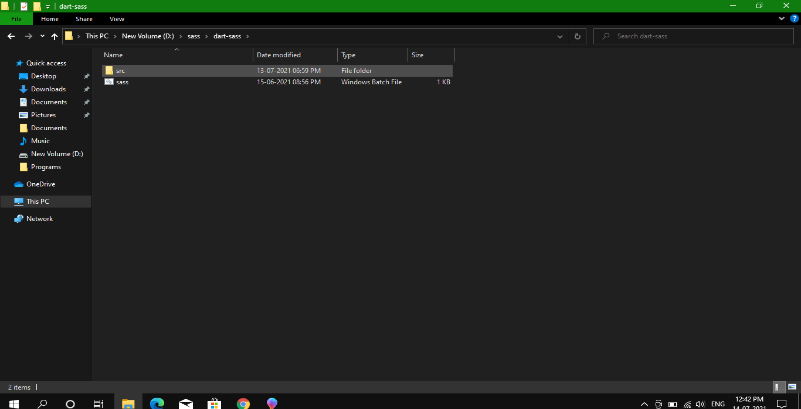Go back with the Back arrow
This screenshot has width=801, height=409.
[11, 36]
